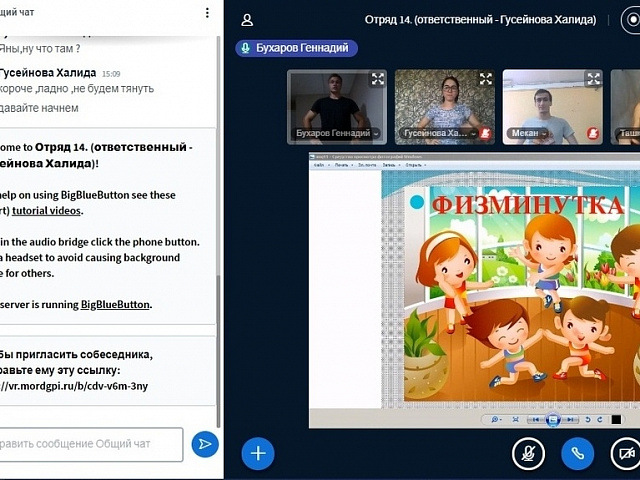Open the blue plus actions menu
The width and height of the screenshot is (640, 480).
[x=258, y=453]
